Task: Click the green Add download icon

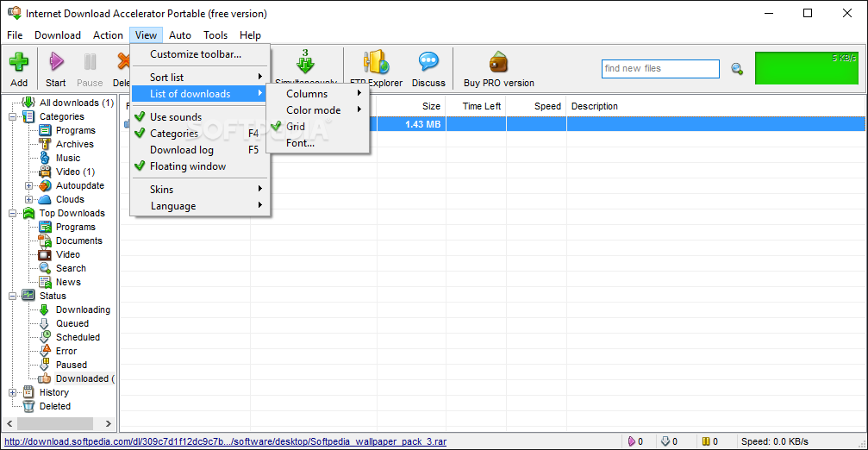Action: pyautogui.click(x=18, y=62)
